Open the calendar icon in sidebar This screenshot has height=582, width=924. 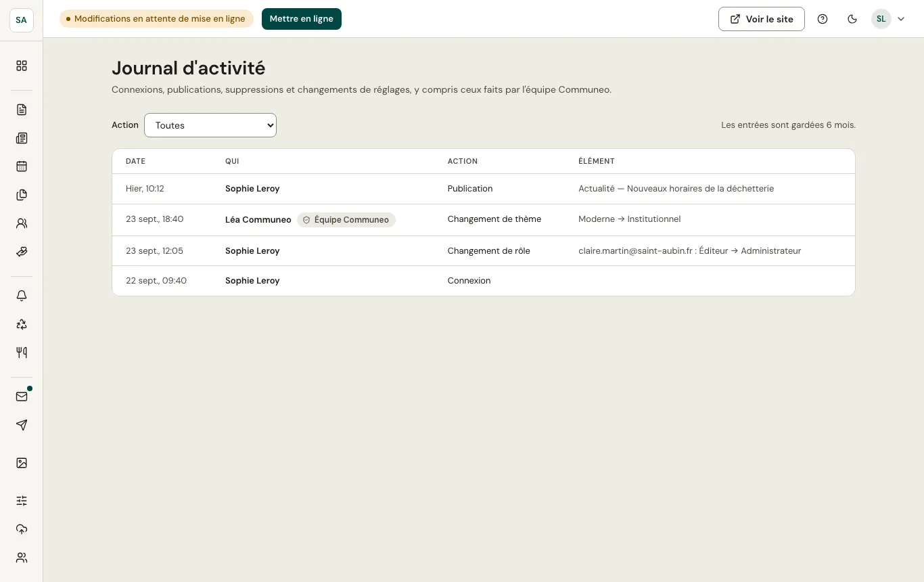22,166
